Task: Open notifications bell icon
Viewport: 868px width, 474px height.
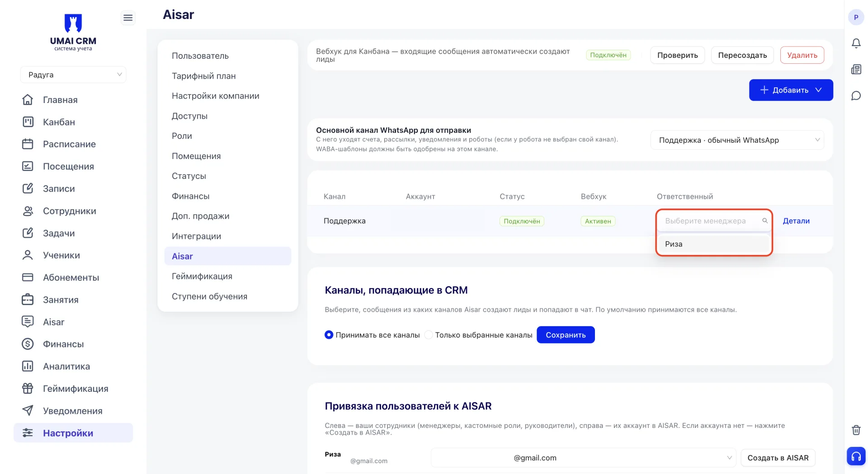Action: click(x=856, y=43)
